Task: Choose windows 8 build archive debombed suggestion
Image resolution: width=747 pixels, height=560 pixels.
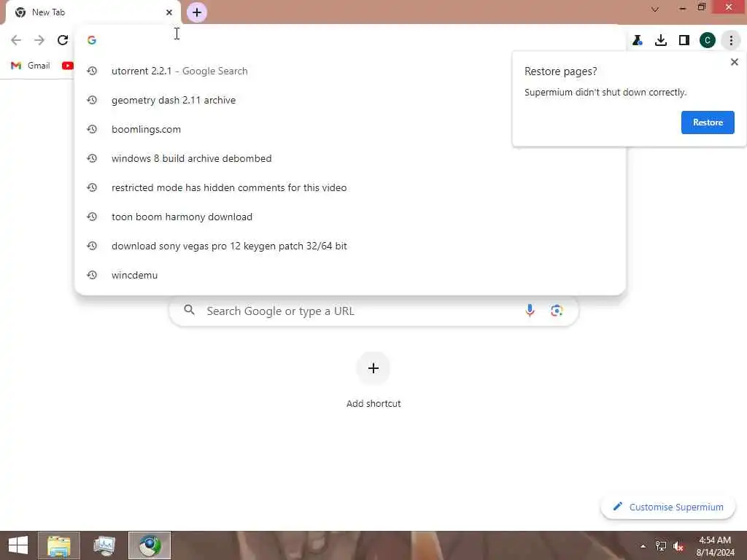Action: pyautogui.click(x=350, y=158)
